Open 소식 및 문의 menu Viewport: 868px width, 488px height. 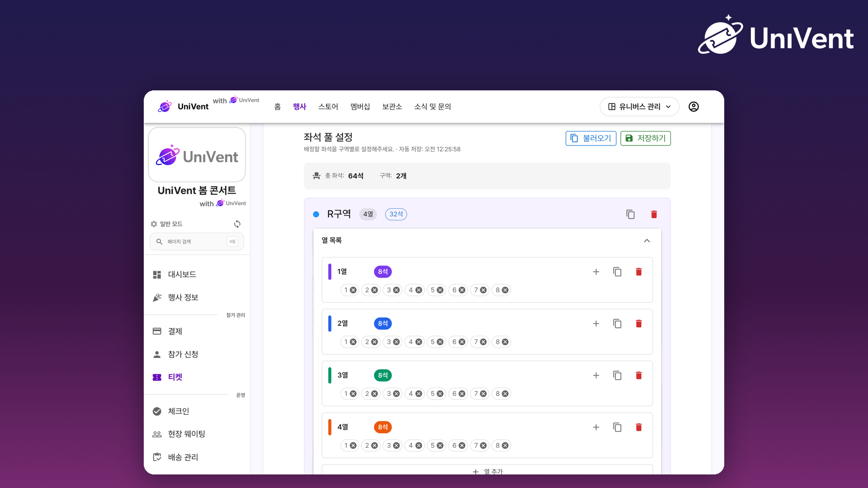point(433,107)
